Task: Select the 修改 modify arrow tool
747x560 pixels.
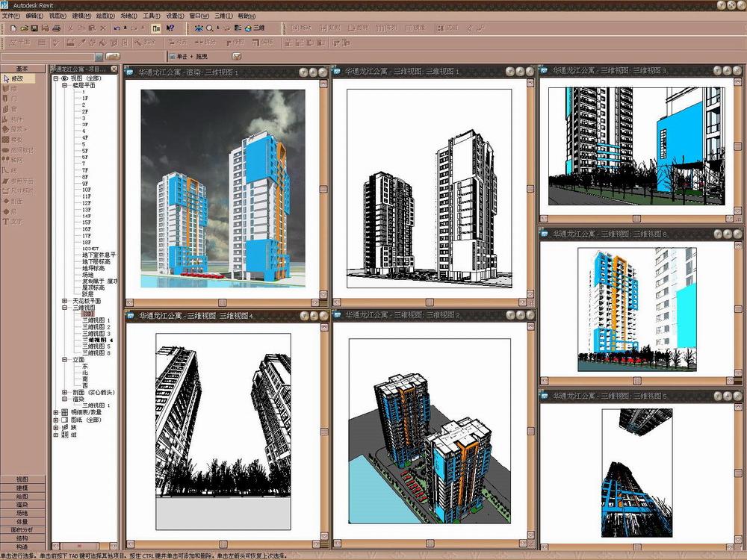Action: 16,78
